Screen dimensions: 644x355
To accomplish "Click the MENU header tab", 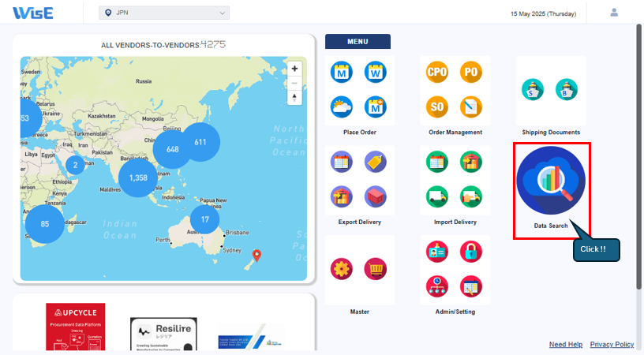I will point(358,42).
